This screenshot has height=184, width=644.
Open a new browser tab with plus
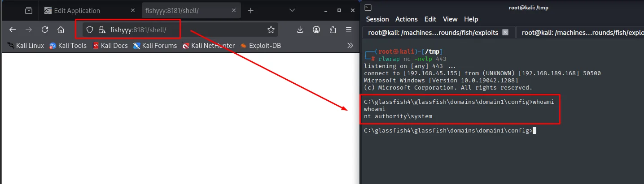point(251,10)
